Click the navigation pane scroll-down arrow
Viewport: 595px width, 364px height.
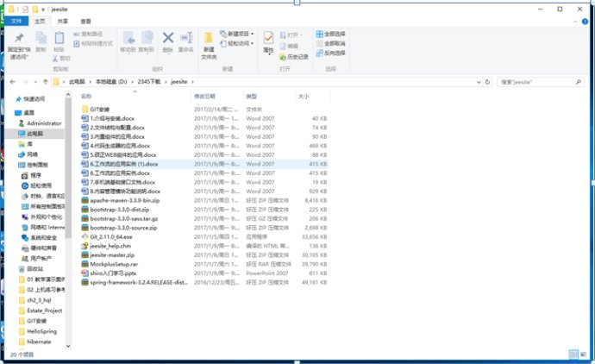point(68,346)
